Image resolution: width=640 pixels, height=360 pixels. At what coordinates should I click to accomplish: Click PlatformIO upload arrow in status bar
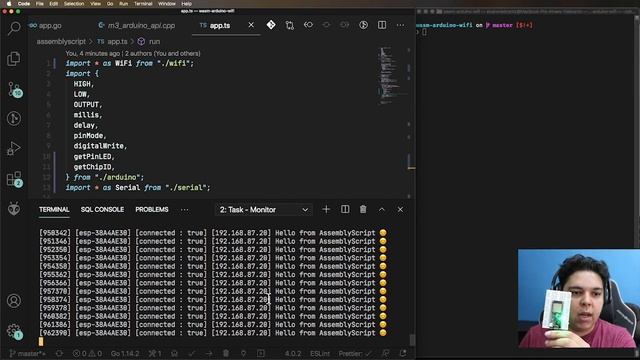[x=209, y=353]
